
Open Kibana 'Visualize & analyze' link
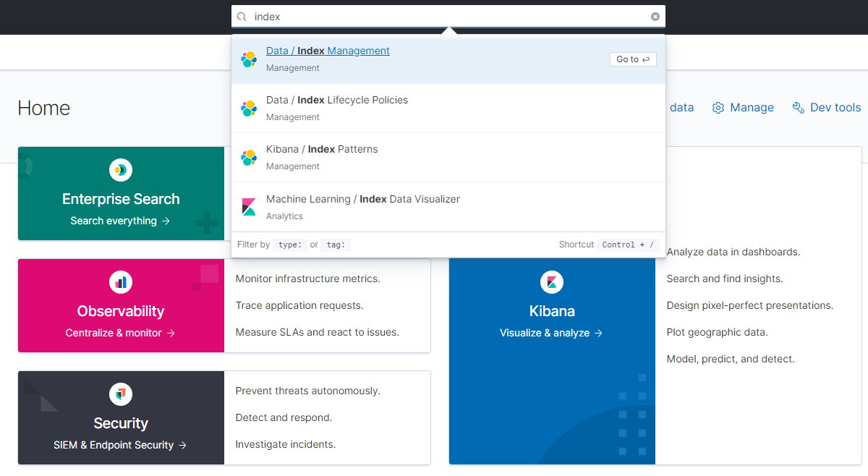pos(551,333)
